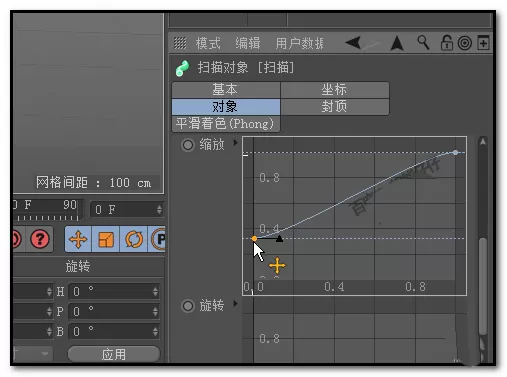Image resolution: width=507 pixels, height=377 pixels.
Task: Switch to the 对象 tab
Action: [x=226, y=107]
